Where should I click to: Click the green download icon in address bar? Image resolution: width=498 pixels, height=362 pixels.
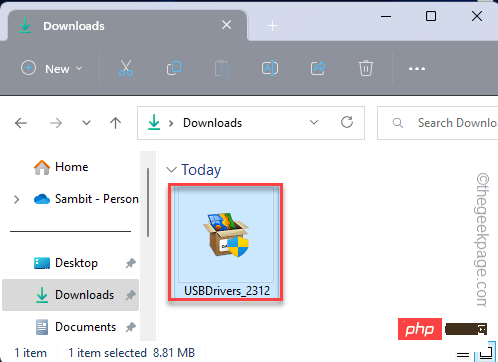[x=154, y=122]
